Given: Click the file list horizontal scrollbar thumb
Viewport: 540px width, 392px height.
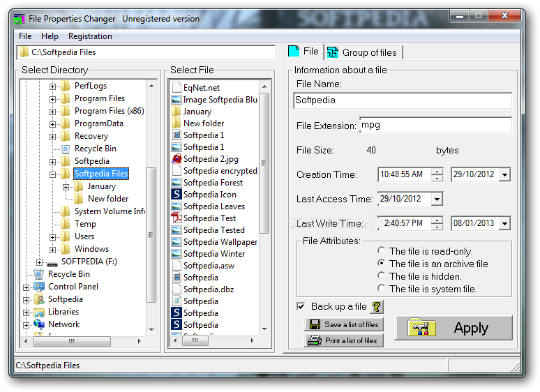Looking at the screenshot, I should [195, 340].
